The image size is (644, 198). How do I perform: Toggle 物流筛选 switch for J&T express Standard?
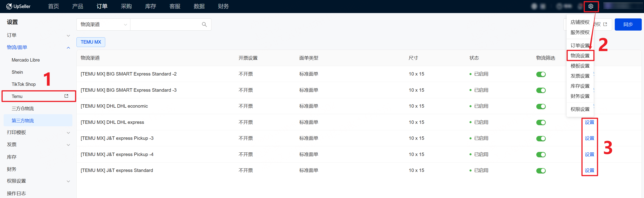[541, 171]
